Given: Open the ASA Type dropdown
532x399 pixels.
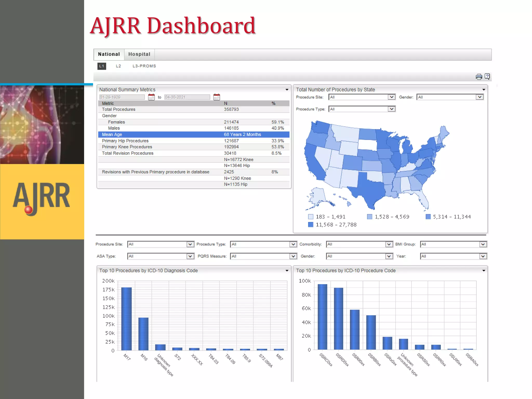Looking at the screenshot, I should tap(161, 256).
